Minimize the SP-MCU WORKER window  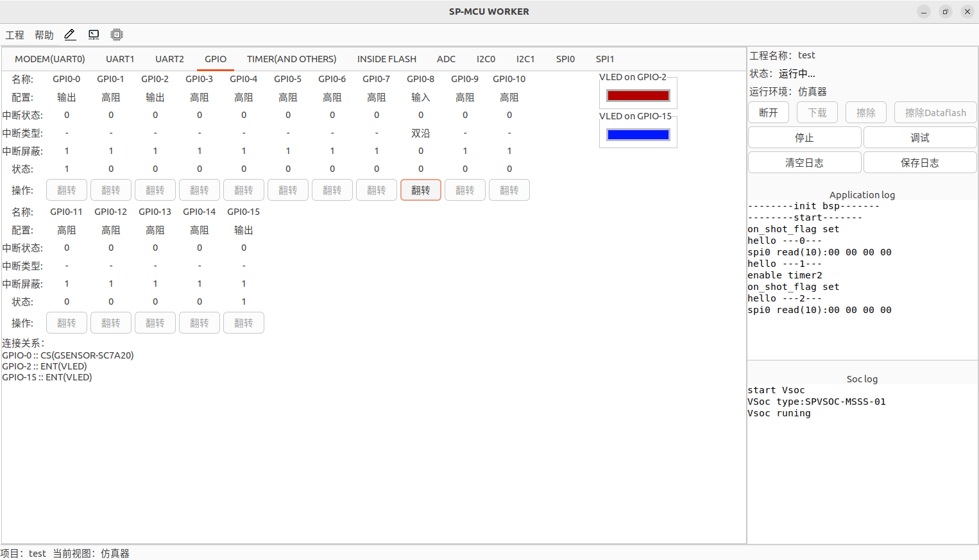[x=923, y=12]
